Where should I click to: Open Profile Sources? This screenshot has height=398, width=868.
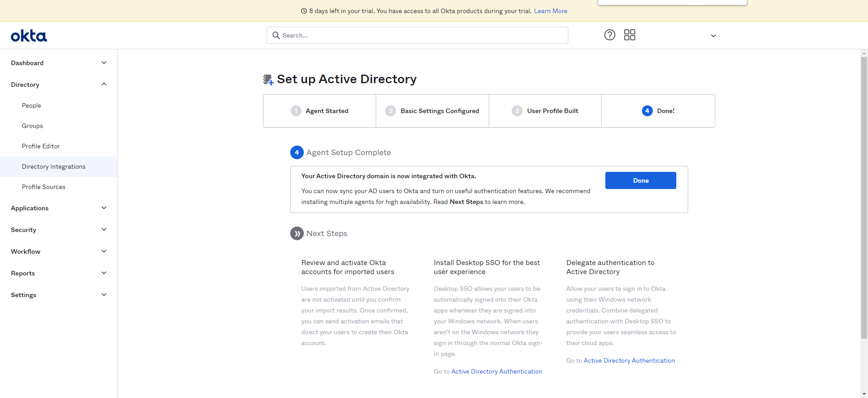(43, 187)
